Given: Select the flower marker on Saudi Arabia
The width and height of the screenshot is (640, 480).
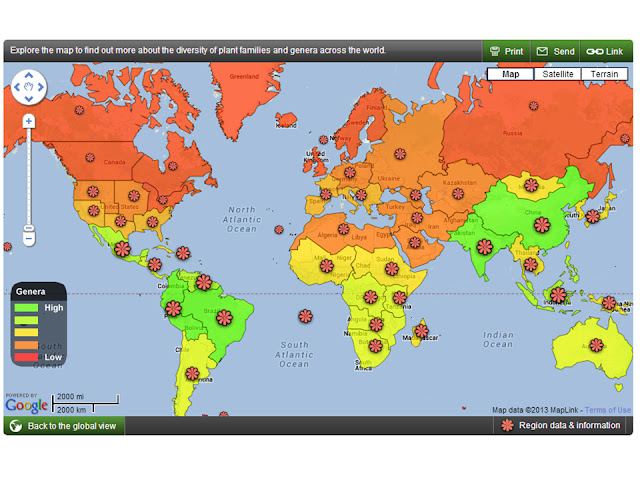Looking at the screenshot, I should [x=415, y=242].
